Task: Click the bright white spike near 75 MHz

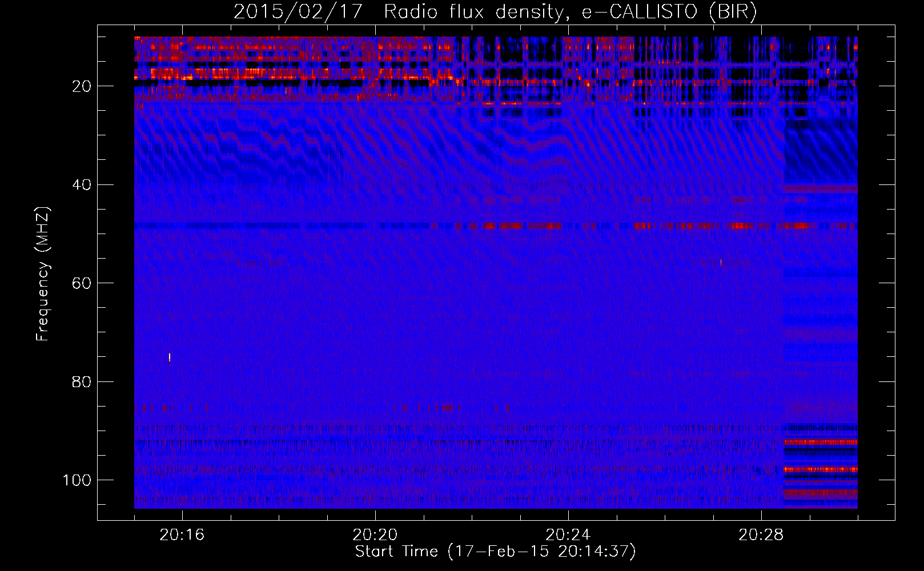Action: (x=170, y=357)
